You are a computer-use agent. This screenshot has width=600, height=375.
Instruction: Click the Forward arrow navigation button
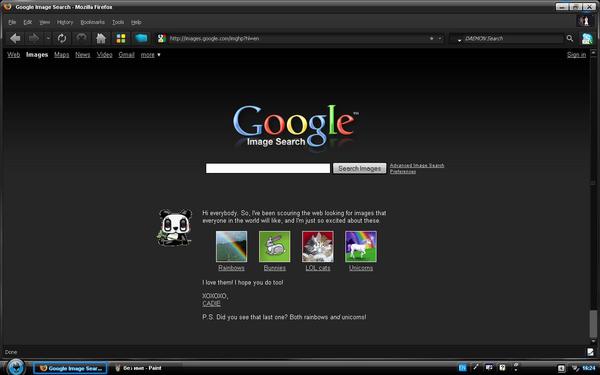click(34, 38)
